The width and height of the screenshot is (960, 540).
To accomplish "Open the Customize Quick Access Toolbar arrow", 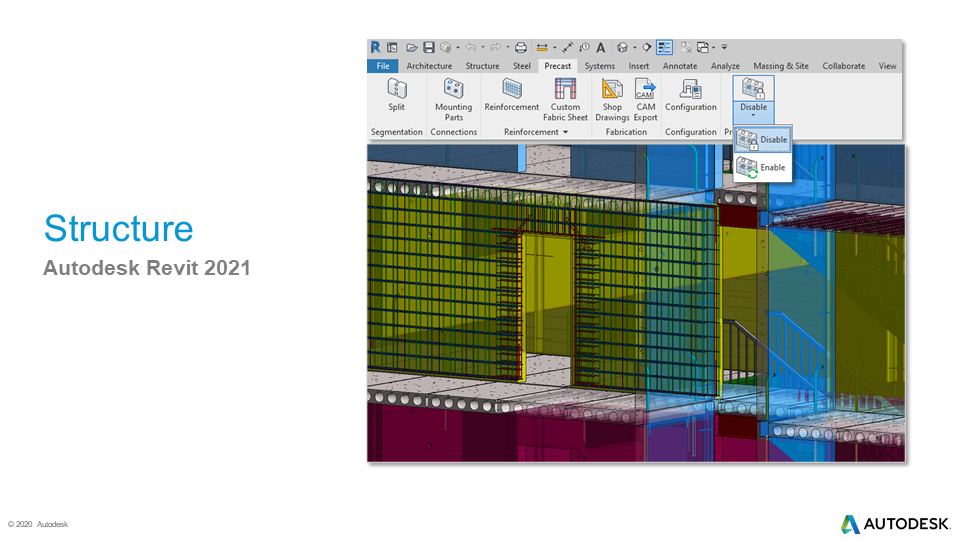I will coord(725,47).
